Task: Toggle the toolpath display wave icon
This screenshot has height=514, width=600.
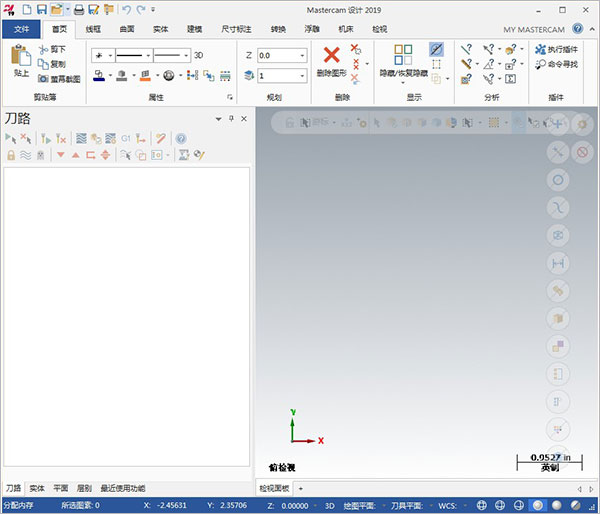Action: (26, 155)
